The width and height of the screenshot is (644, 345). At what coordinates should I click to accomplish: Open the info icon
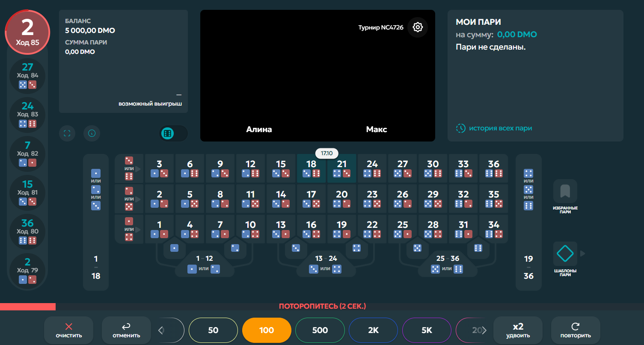click(92, 133)
